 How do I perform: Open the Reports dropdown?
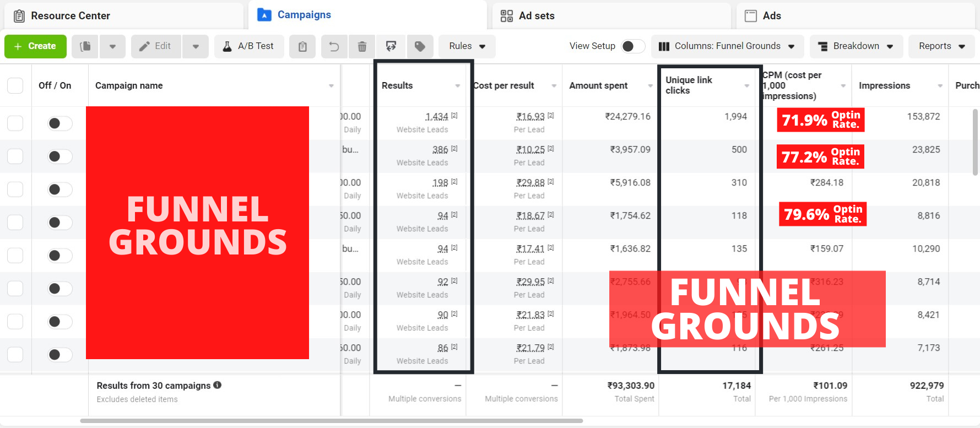pos(941,46)
